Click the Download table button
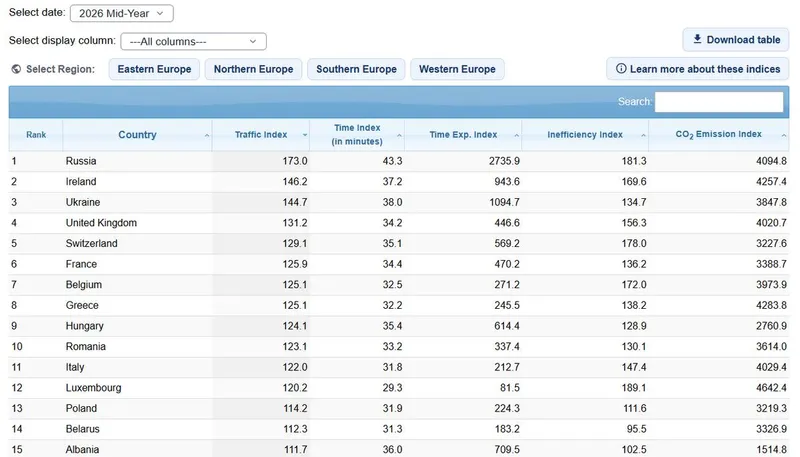800x457 pixels. [736, 40]
